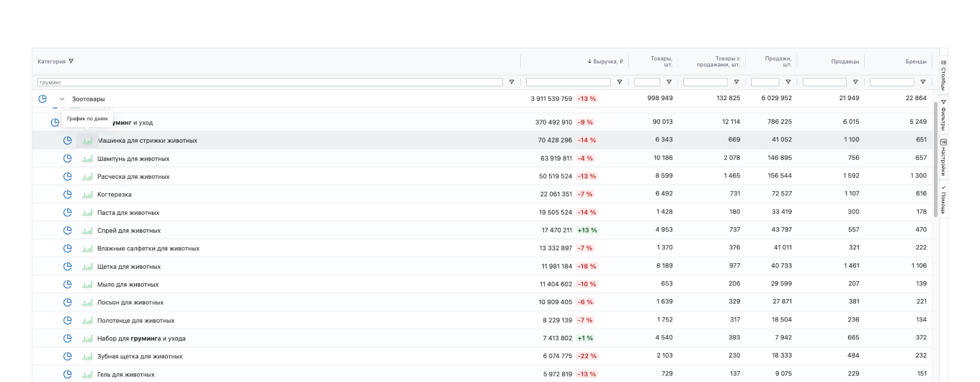
Task: Click the vertical scrollbar of the table
Action: [936, 159]
